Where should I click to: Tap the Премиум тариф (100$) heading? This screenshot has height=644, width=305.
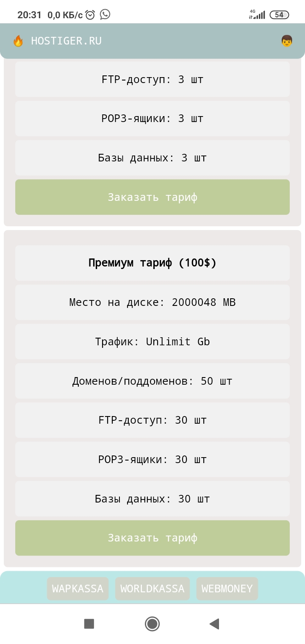152,263
